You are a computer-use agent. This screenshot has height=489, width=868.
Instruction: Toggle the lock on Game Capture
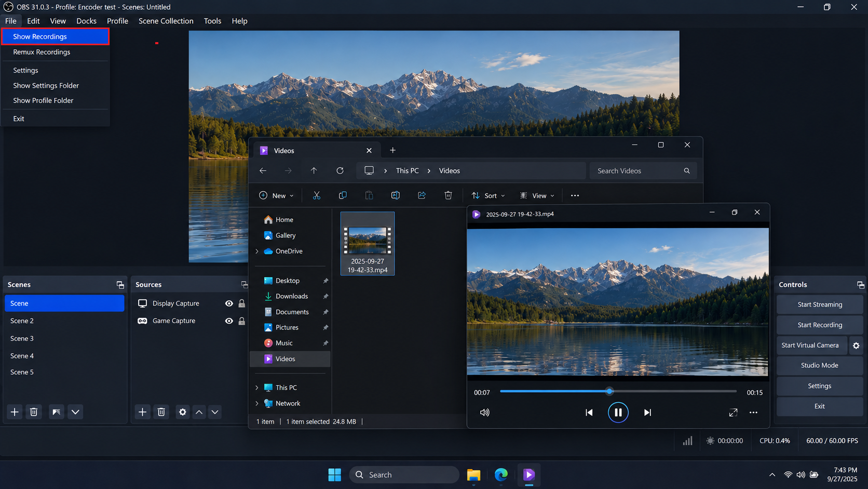click(x=241, y=321)
